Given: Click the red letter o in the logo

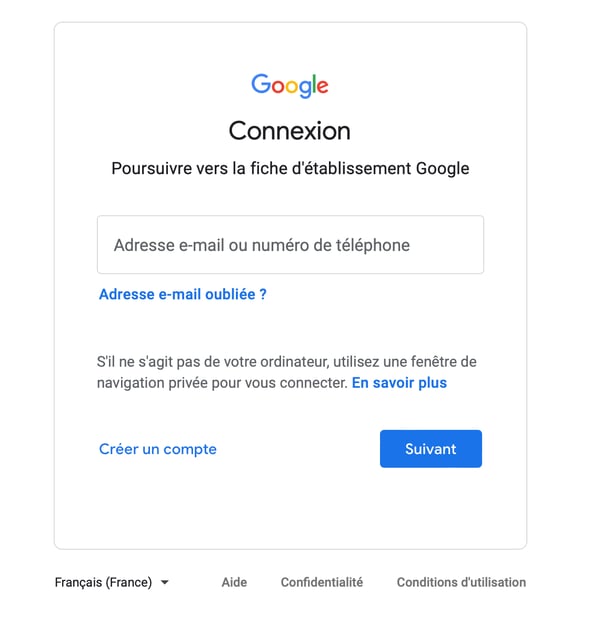Looking at the screenshot, I should [x=277, y=87].
